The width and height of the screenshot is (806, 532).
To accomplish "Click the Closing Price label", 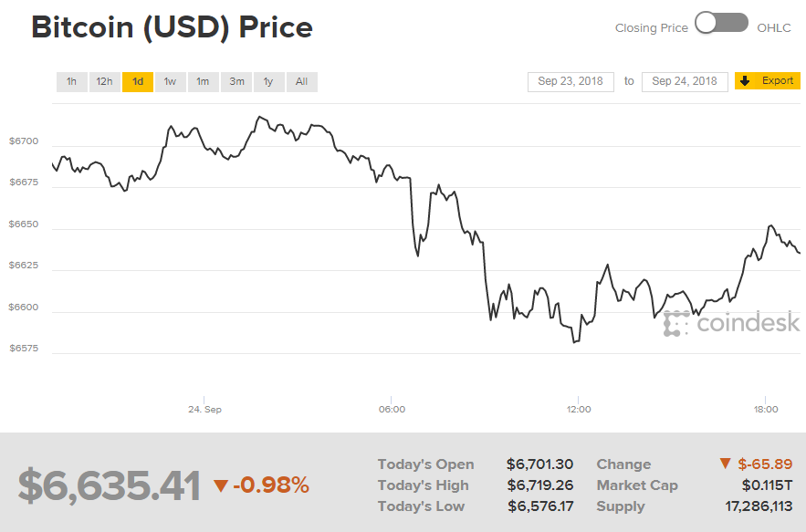I will click(x=651, y=27).
